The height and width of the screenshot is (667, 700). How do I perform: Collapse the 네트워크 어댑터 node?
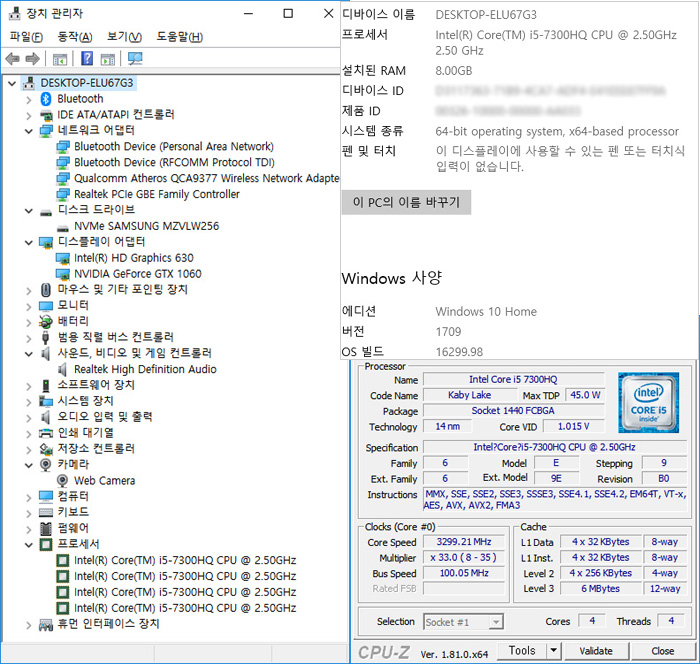click(x=29, y=131)
